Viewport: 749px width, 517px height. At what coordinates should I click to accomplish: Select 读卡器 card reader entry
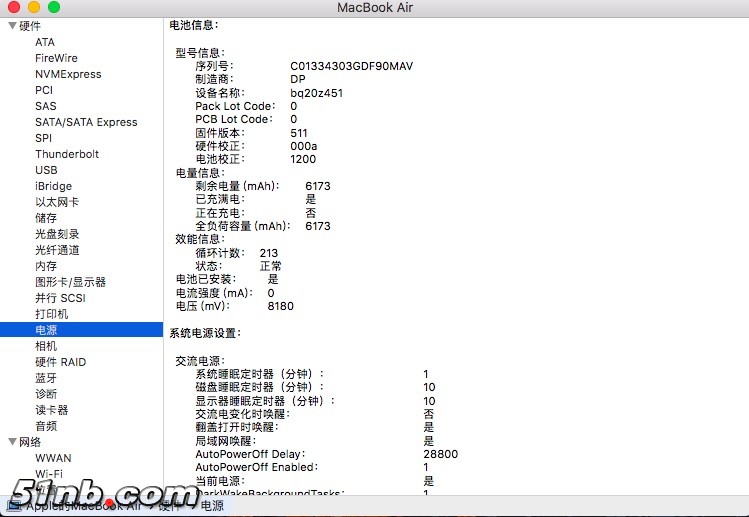click(52, 410)
